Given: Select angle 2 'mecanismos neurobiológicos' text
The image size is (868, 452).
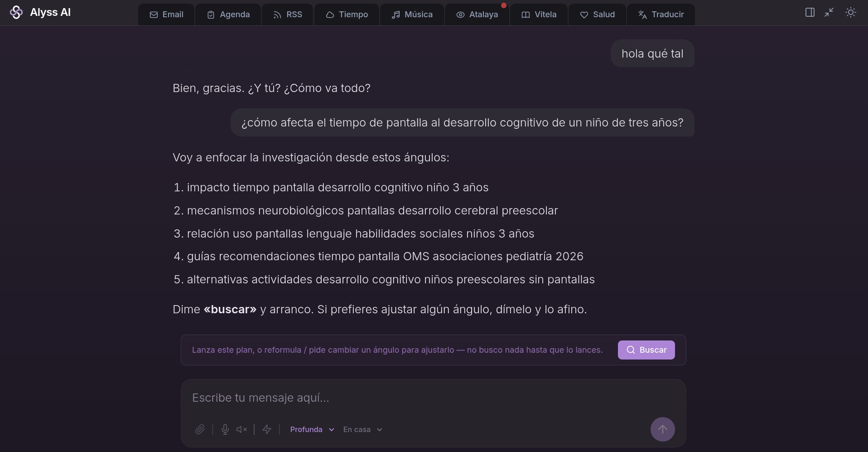Looking at the screenshot, I should point(372,210).
